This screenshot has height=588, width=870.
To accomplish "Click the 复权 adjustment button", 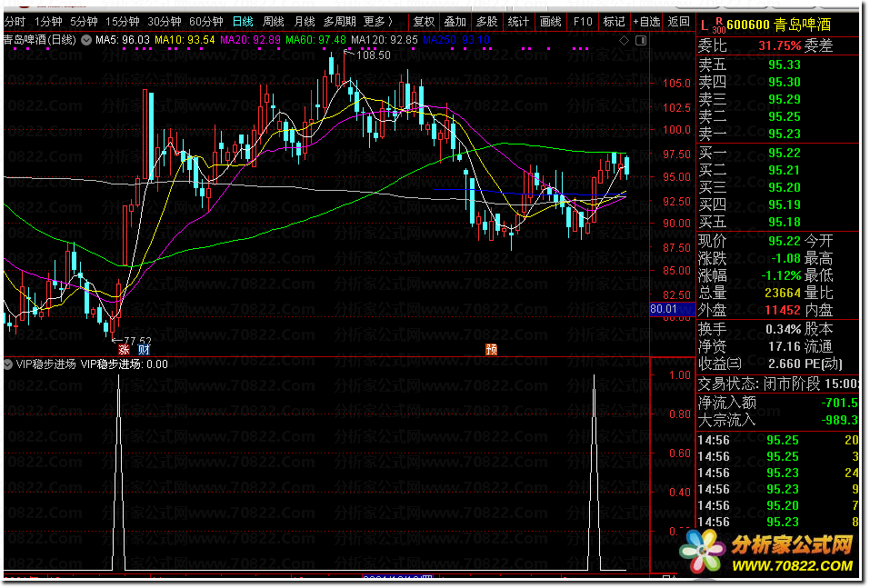I will pos(424,22).
